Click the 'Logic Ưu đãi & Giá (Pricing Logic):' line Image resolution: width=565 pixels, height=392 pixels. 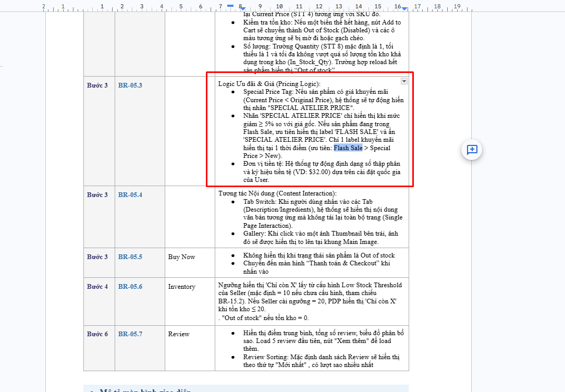pos(269,84)
